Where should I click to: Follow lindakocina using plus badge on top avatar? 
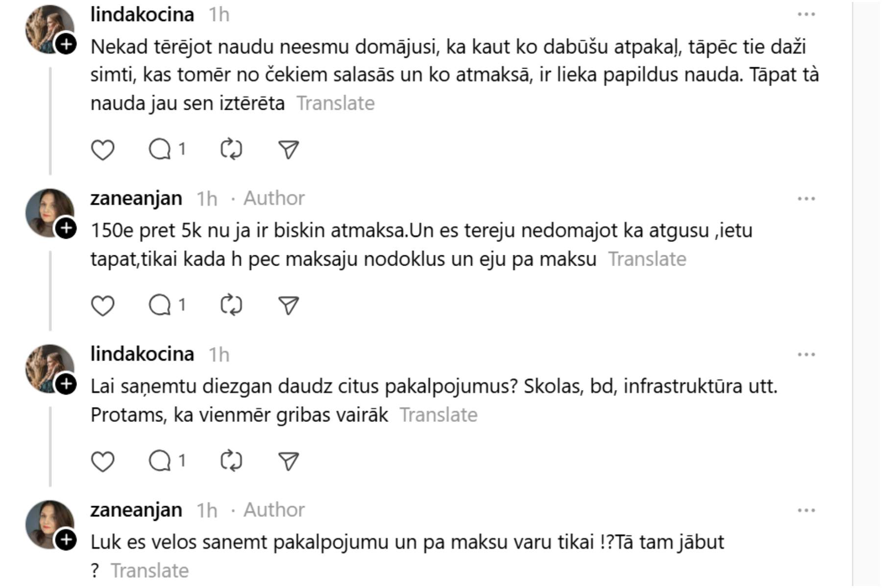click(x=66, y=45)
